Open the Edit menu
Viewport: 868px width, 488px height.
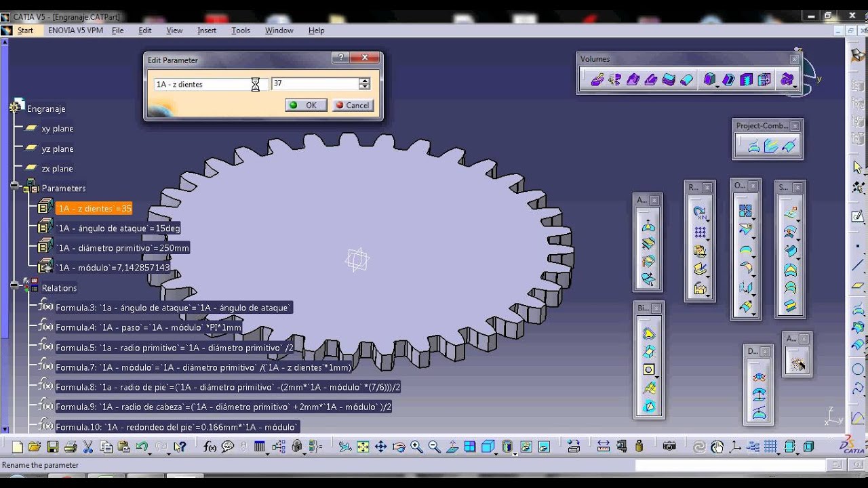(x=145, y=30)
